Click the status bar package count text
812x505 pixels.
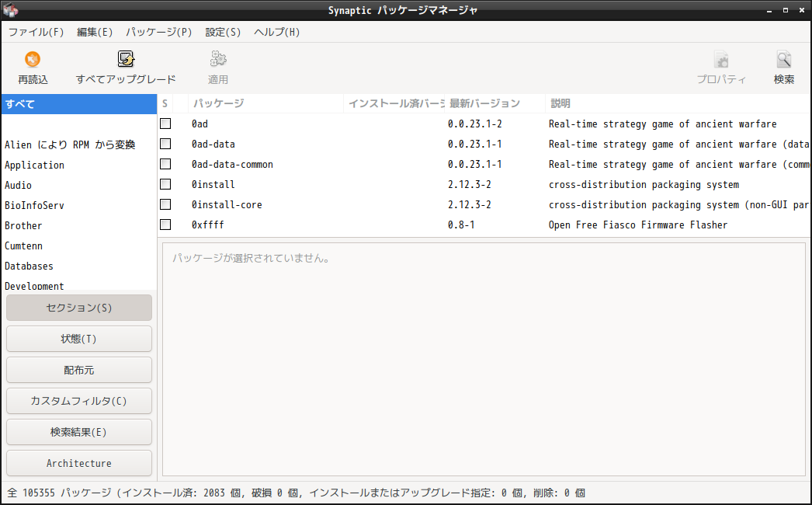click(x=297, y=493)
